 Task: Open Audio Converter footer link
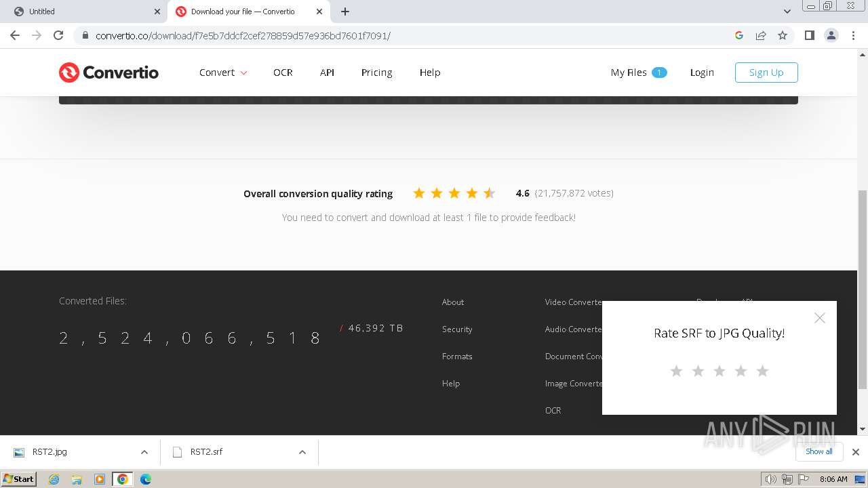click(574, 329)
